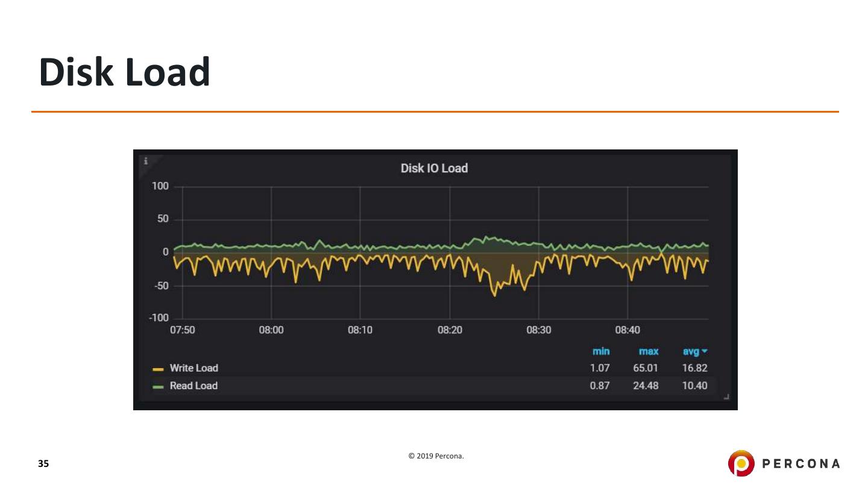Click the green Read Load color swatch
Screen dimensions: 868x488
pyautogui.click(x=159, y=386)
